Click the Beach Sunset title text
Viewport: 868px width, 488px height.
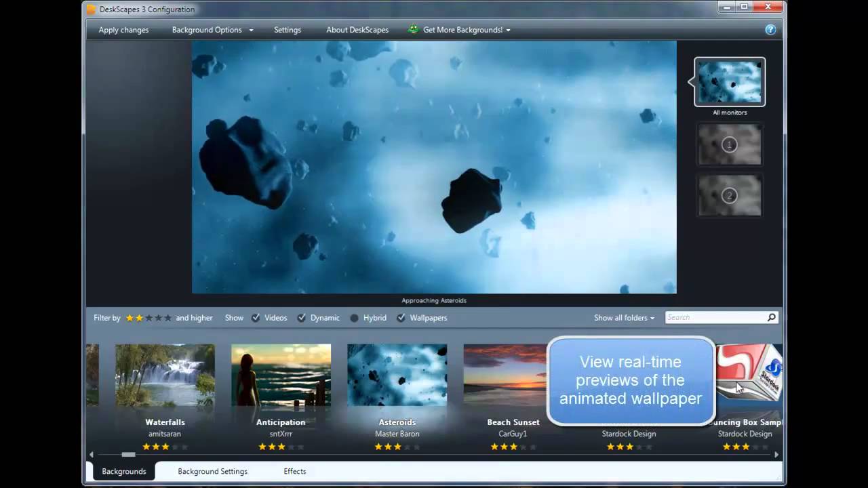[x=513, y=422]
